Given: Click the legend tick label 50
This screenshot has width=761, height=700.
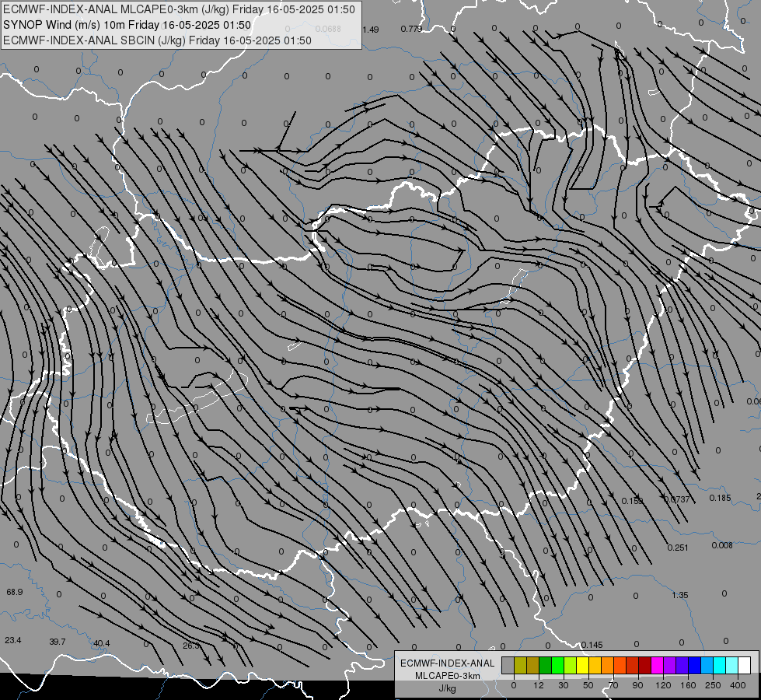Looking at the screenshot, I should coord(588,685).
